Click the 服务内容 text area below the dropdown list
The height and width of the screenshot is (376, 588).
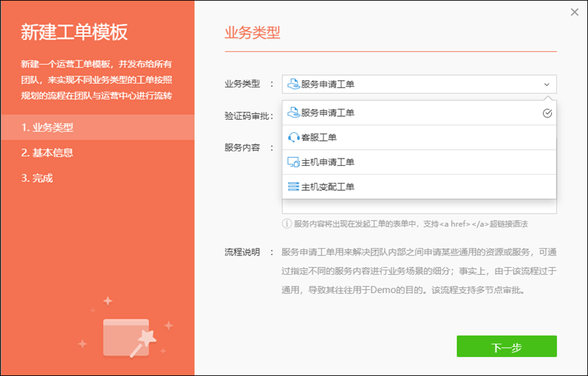click(x=419, y=206)
